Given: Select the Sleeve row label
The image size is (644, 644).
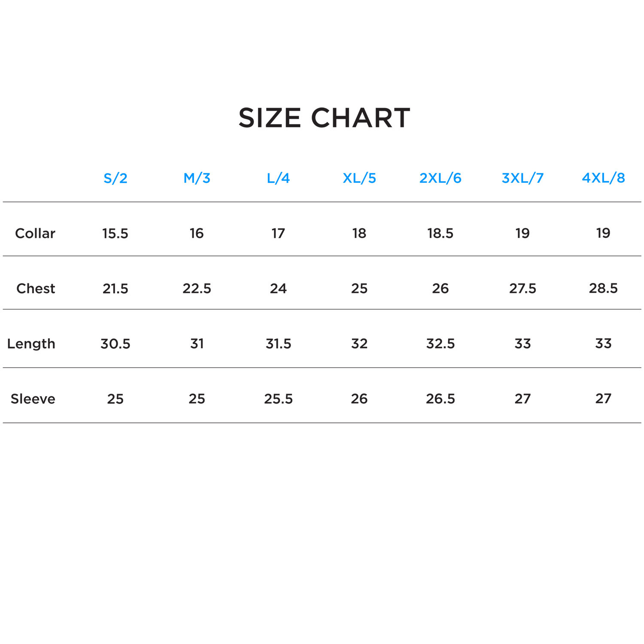Looking at the screenshot, I should tap(33, 399).
